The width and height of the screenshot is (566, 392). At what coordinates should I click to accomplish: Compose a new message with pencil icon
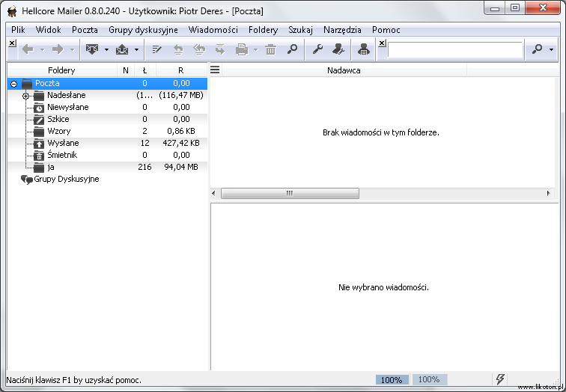tap(156, 49)
